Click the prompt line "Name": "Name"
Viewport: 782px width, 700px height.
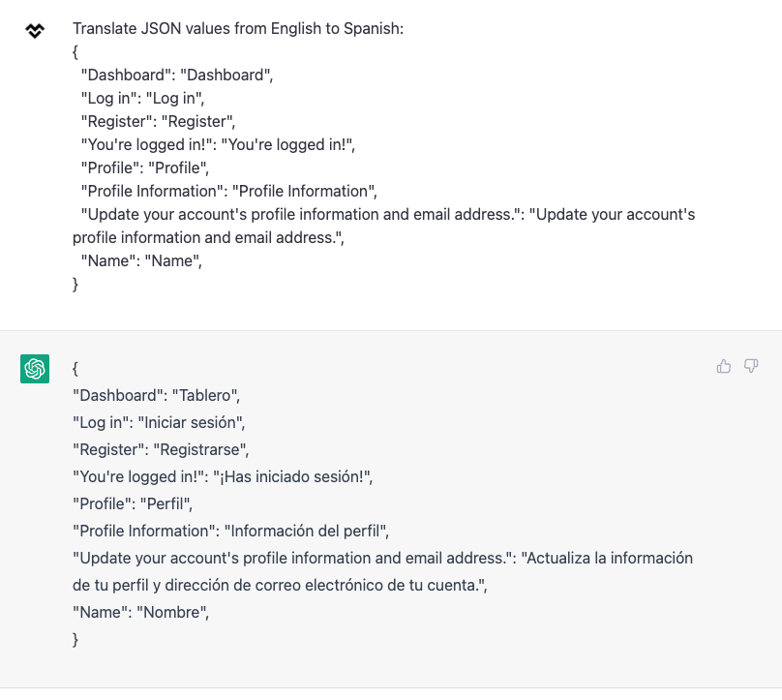point(141,261)
